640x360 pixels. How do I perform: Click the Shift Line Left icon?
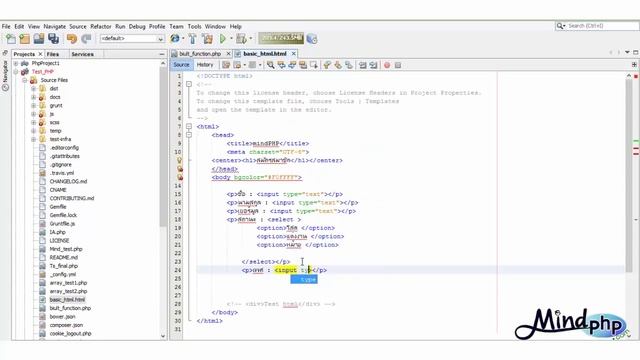pos(362,65)
